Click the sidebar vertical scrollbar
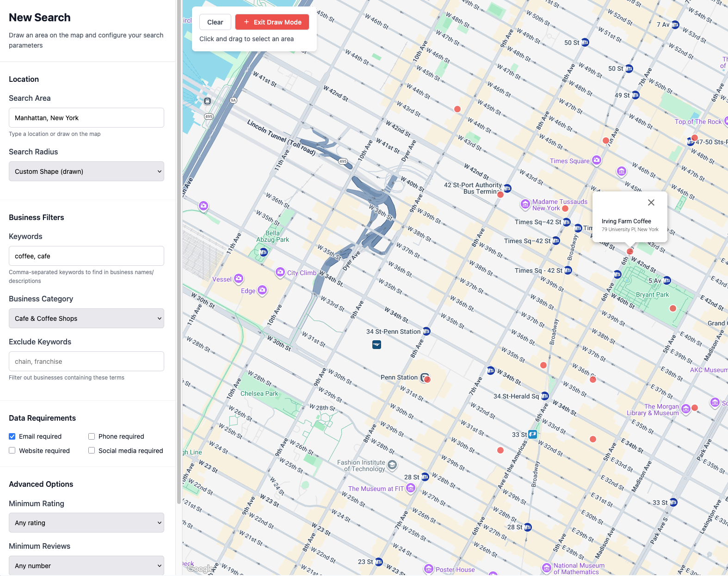This screenshot has height=576, width=728. point(179,252)
